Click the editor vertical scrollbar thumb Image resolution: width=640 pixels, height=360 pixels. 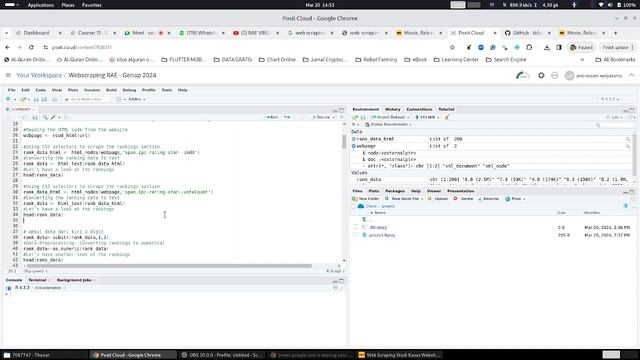[344, 142]
